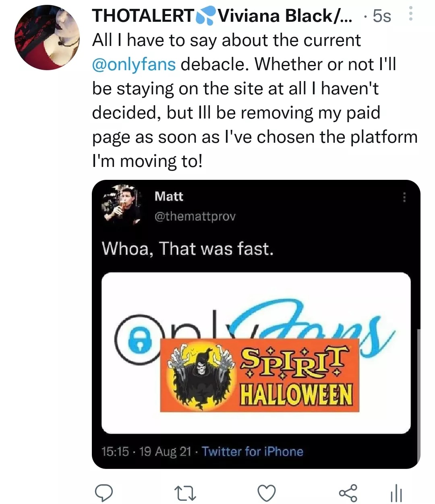
Task: Tap the main tweet body text
Action: click(x=254, y=101)
